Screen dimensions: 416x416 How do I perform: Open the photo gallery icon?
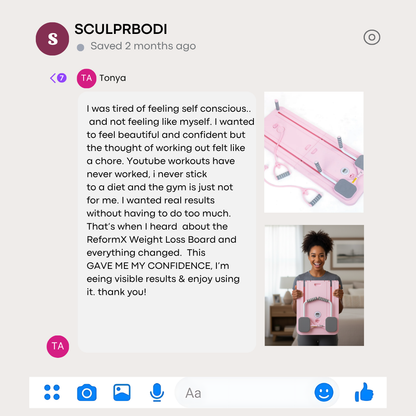[122, 392]
